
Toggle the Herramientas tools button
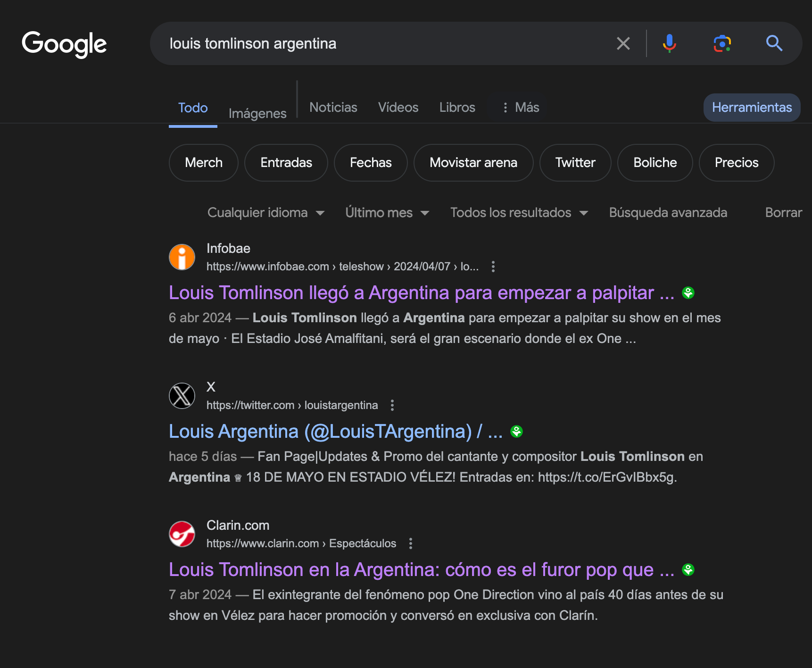coord(752,108)
